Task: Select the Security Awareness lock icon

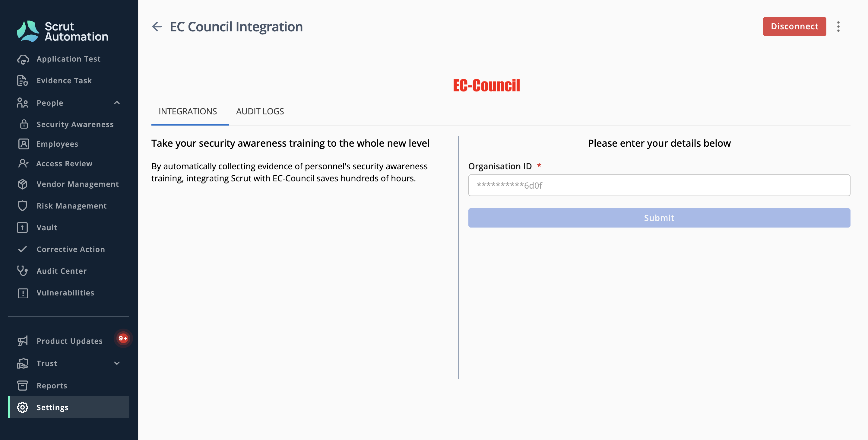Action: (24, 124)
